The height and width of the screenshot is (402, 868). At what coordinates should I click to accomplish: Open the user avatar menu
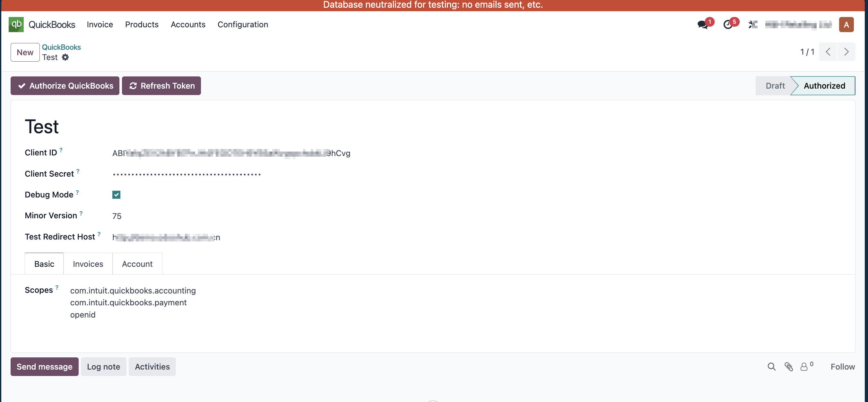846,25
